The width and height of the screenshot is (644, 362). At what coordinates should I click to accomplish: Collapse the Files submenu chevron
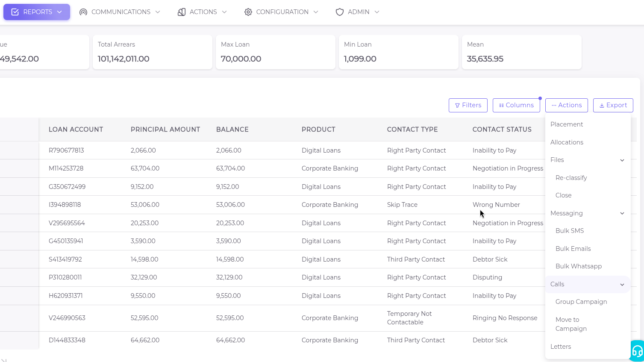pyautogui.click(x=622, y=160)
